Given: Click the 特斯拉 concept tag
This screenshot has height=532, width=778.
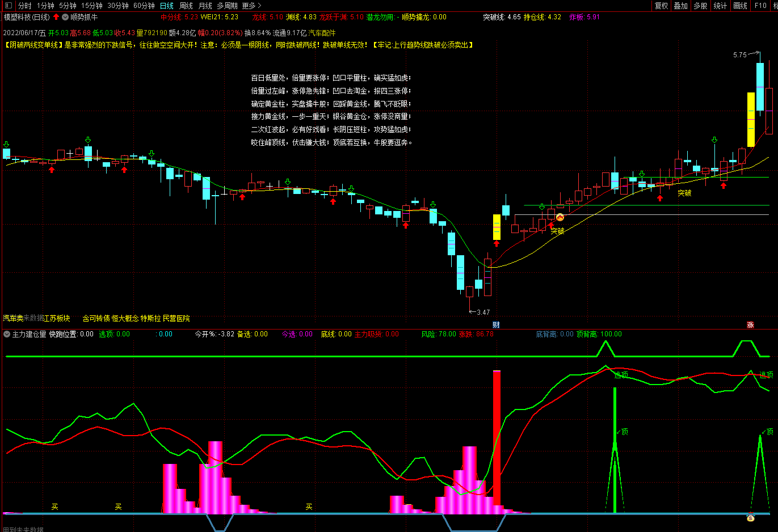Looking at the screenshot, I should pos(150,318).
